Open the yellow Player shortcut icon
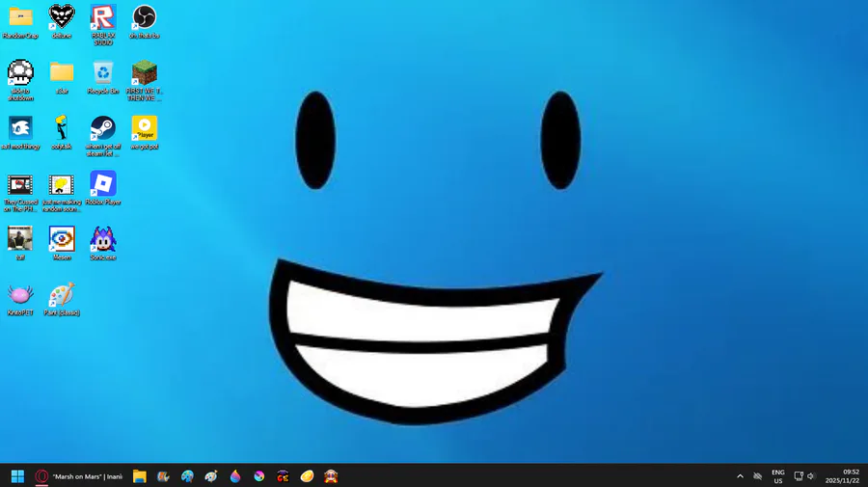Screen dimensions: 868x487 (144, 128)
